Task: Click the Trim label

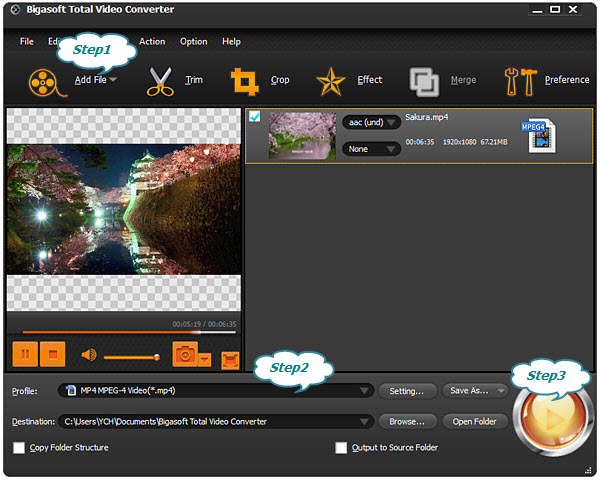Action: coord(194,80)
